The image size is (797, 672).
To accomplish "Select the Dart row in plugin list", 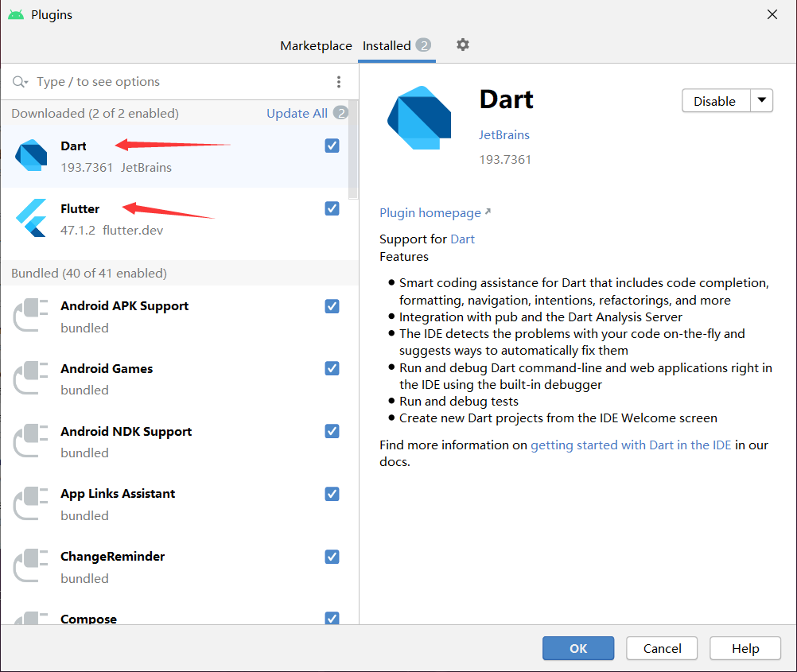I will [175, 156].
